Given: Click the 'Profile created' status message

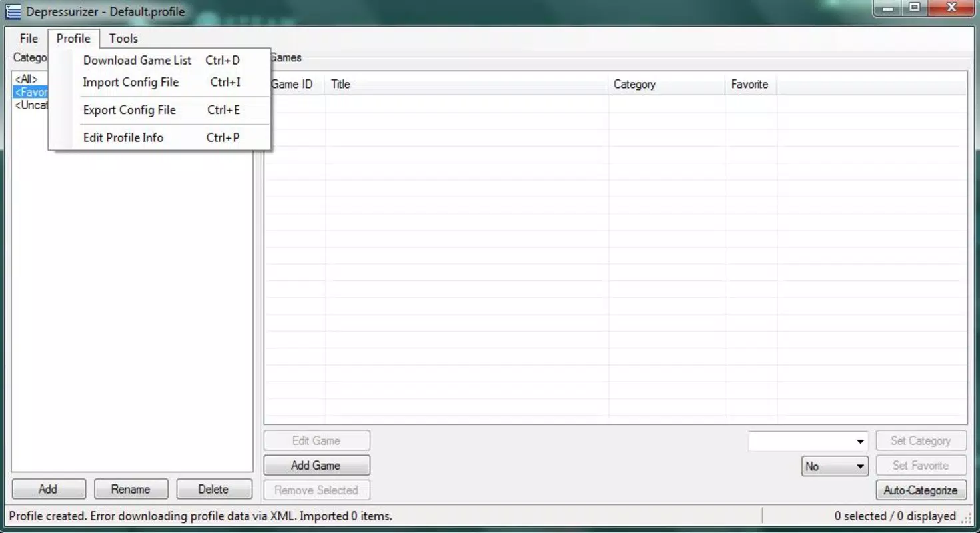Looking at the screenshot, I should pyautogui.click(x=201, y=516).
